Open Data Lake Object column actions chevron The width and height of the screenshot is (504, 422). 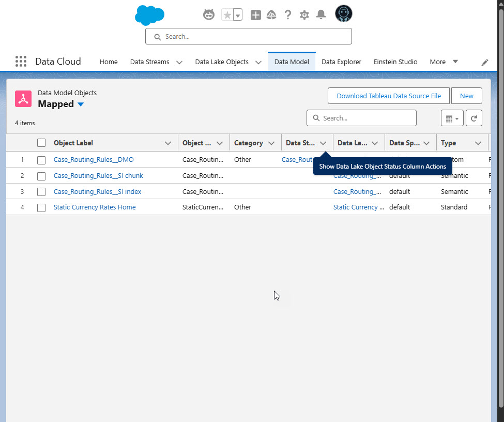click(x=375, y=143)
